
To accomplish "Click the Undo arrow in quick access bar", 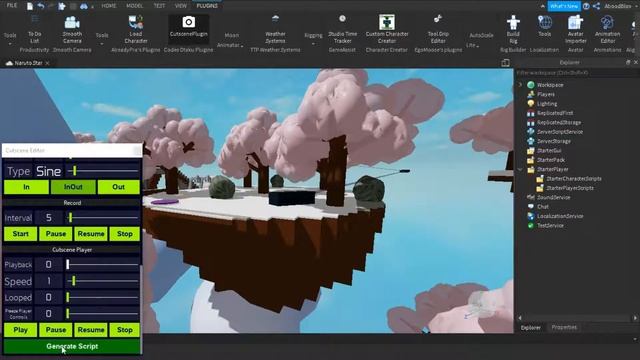I will [41, 6].
